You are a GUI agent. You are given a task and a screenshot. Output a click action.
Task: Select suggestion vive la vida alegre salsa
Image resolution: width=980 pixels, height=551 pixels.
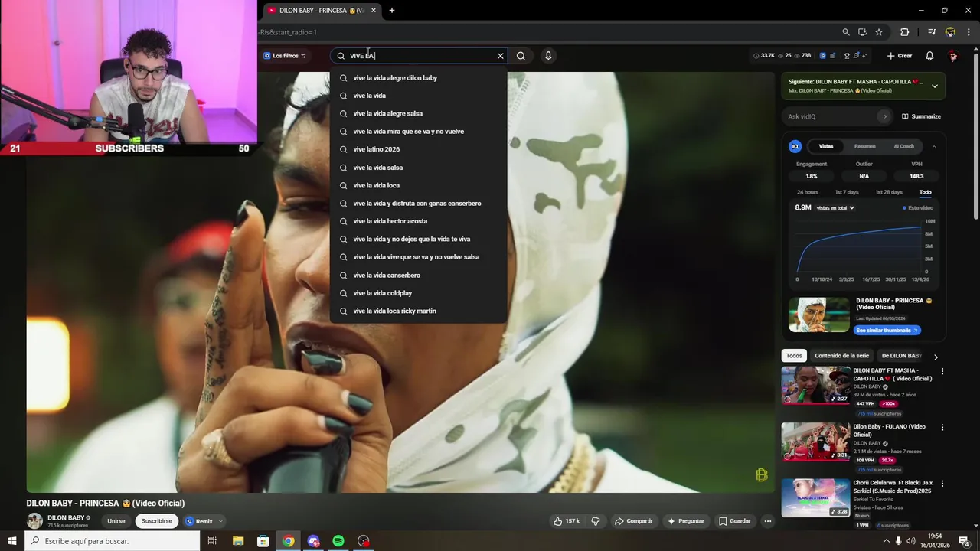pos(418,113)
